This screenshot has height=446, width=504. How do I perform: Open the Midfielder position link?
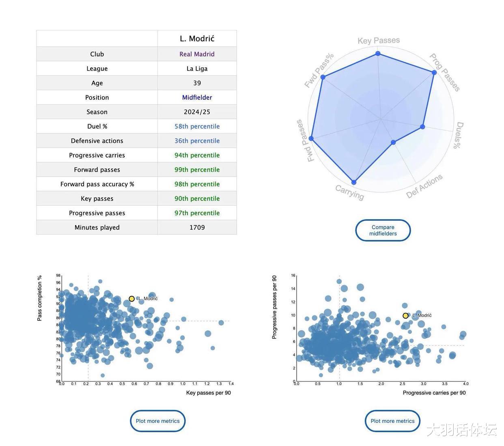pyautogui.click(x=197, y=97)
